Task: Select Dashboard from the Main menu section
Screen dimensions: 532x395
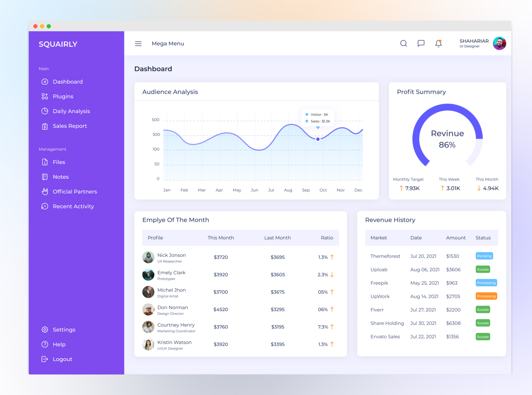Action: pyautogui.click(x=67, y=81)
